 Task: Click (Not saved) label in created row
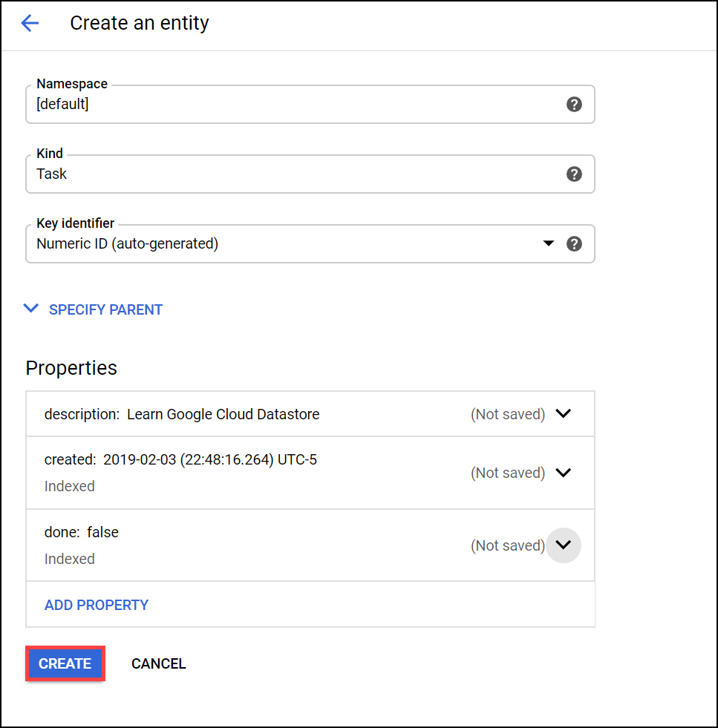(x=508, y=473)
